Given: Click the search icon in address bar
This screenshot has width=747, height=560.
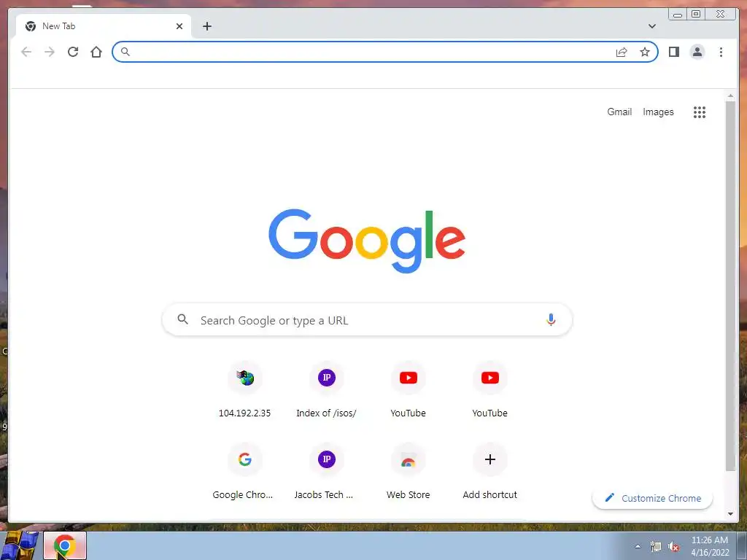Looking at the screenshot, I should coord(125,52).
